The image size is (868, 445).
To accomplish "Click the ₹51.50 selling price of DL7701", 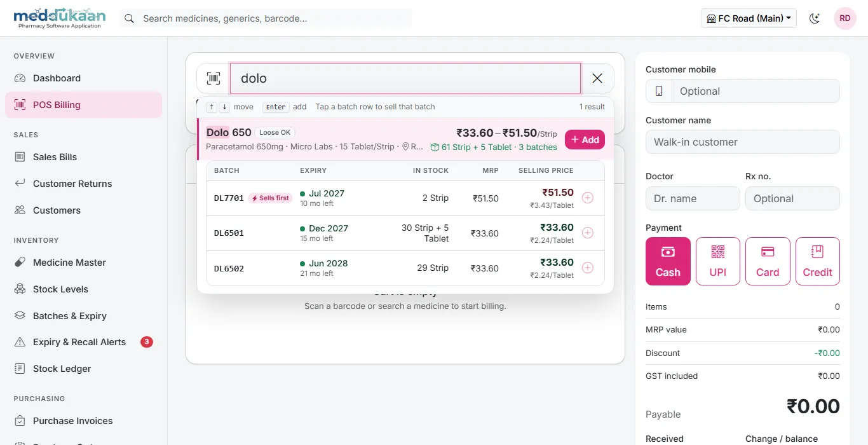I will coord(558,193).
